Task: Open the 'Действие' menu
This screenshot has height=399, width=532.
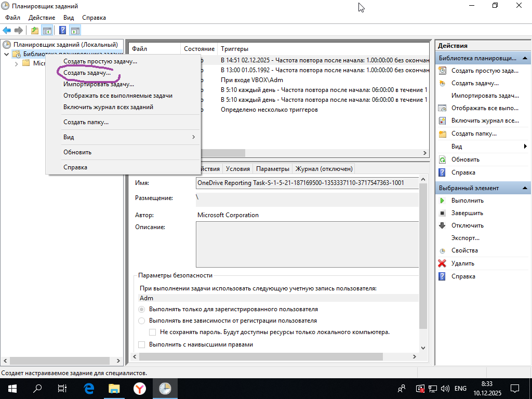Action: tap(42, 18)
